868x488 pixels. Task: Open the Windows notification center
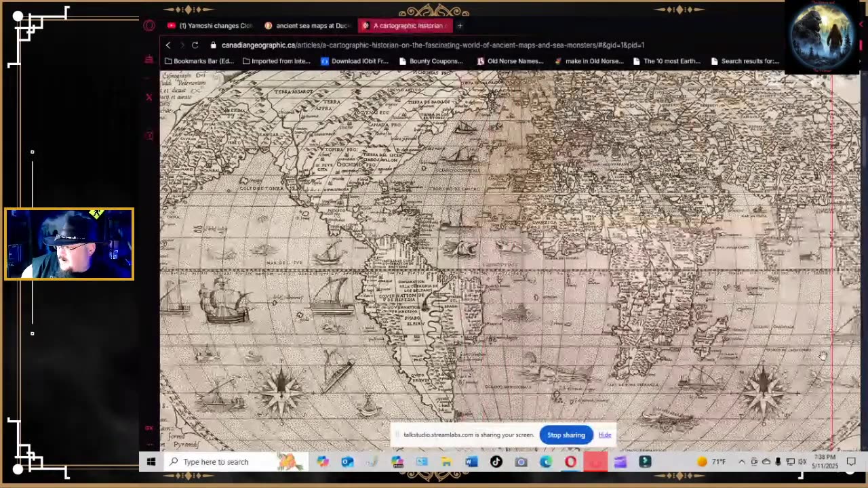coord(851,462)
